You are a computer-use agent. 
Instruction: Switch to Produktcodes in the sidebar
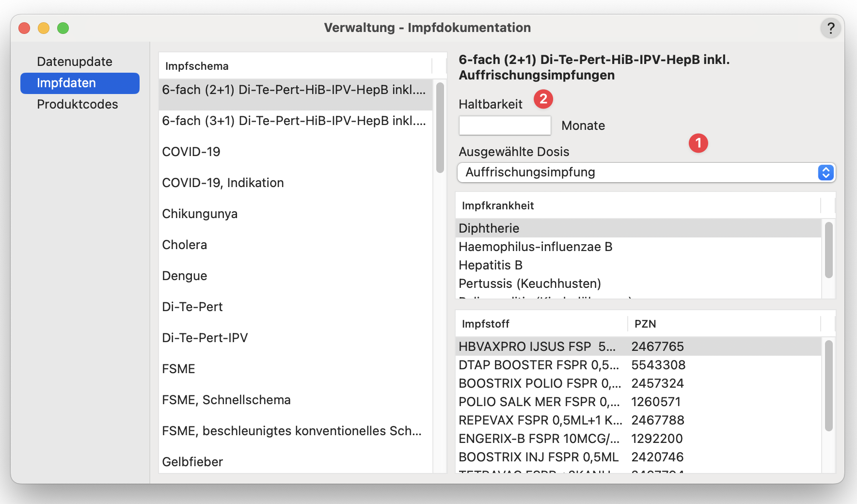pyautogui.click(x=78, y=104)
